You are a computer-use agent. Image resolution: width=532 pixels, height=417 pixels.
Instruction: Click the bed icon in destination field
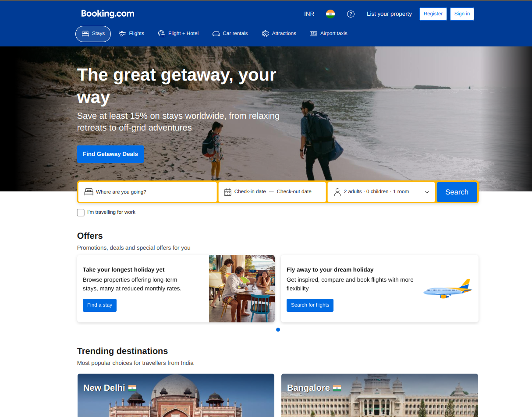[x=89, y=192]
